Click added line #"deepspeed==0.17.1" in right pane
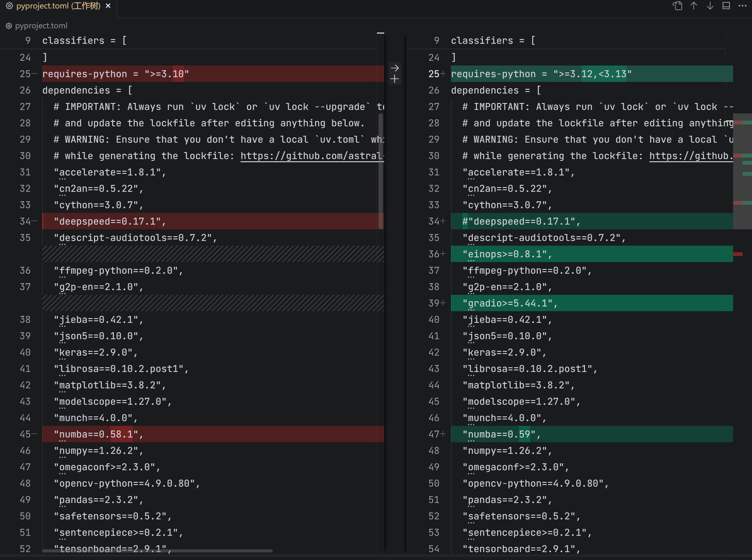The image size is (752, 560). (x=592, y=221)
